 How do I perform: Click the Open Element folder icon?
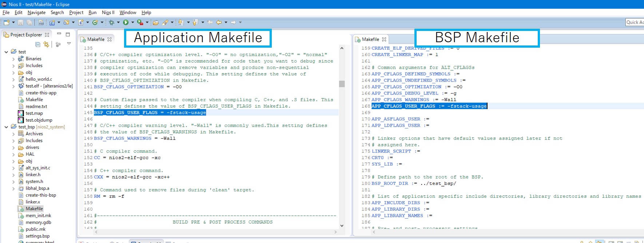[156, 23]
